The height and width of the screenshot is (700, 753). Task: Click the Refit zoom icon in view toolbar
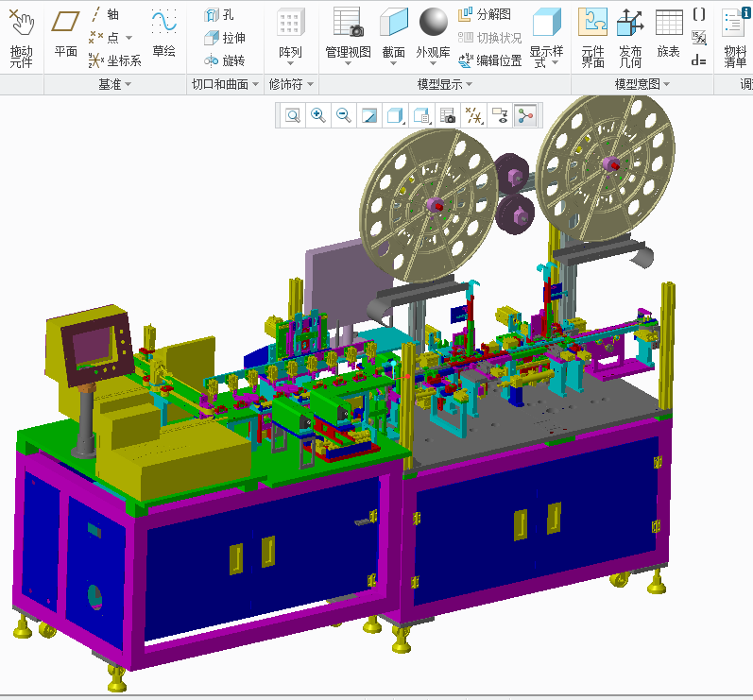point(293,116)
